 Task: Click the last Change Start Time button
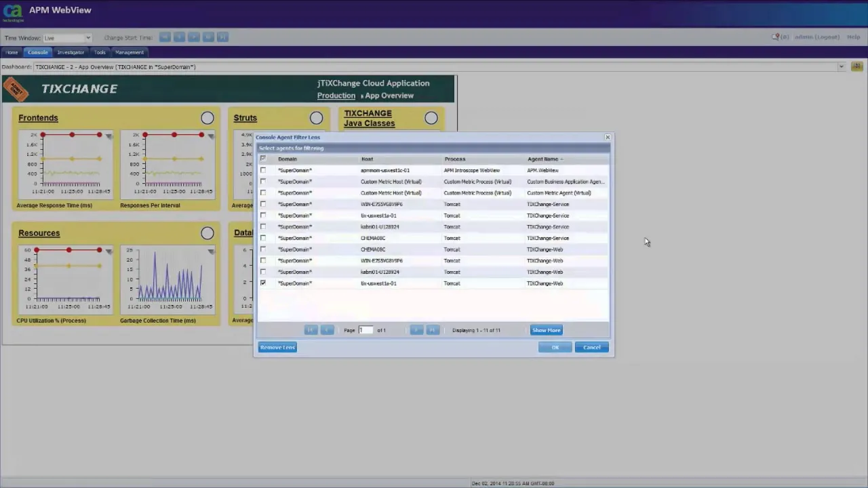click(x=222, y=37)
